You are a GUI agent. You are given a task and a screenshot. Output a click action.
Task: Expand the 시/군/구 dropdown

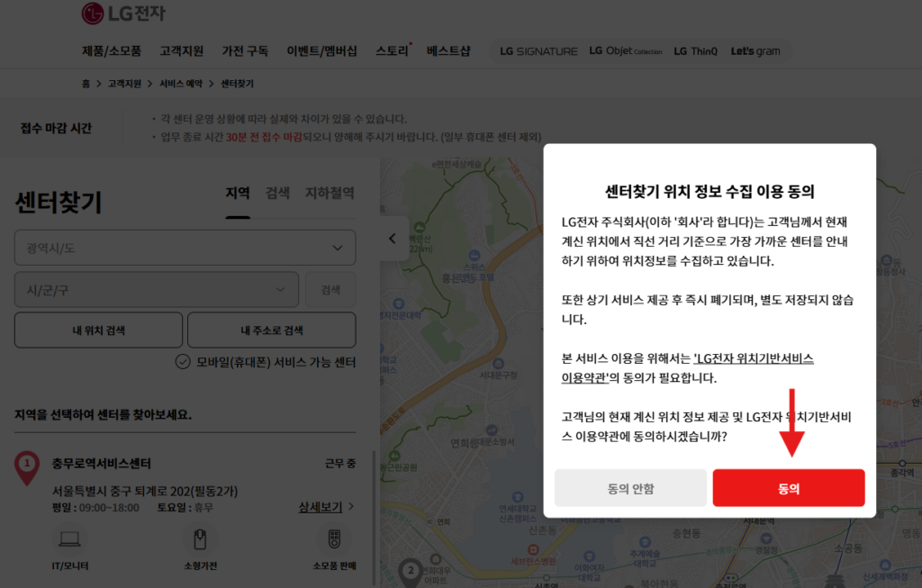157,289
